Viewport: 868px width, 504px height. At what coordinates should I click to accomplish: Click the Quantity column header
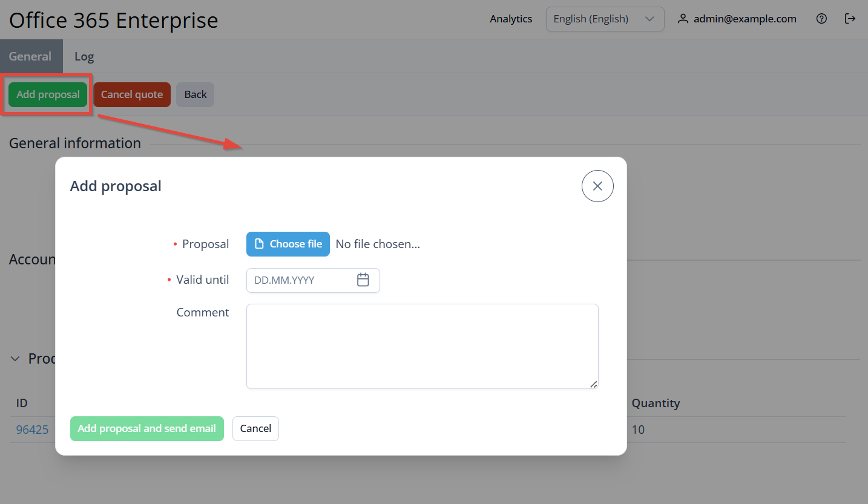[656, 403]
